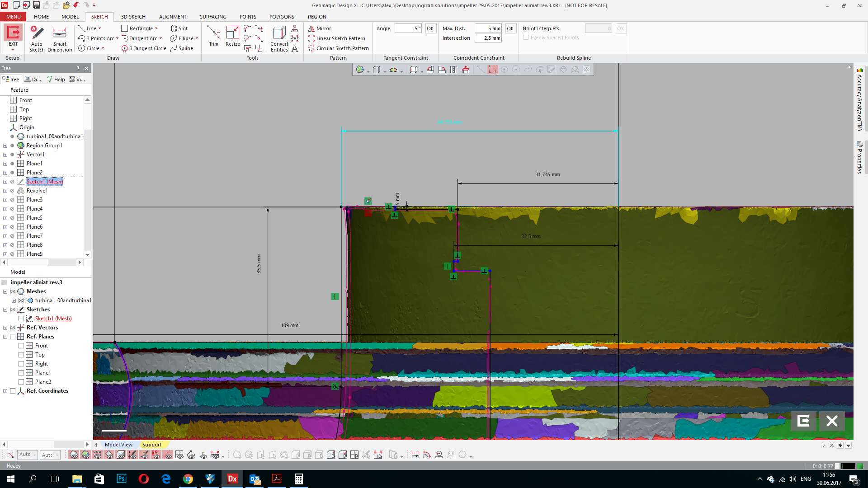This screenshot has width=868, height=488.
Task: Open the Properties side panel
Action: (x=859, y=157)
